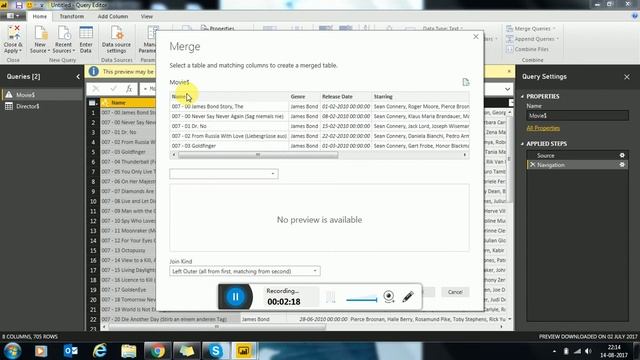Screen dimensions: 640x360
Task: Click the webcam icon on recorder
Action: click(x=389, y=296)
